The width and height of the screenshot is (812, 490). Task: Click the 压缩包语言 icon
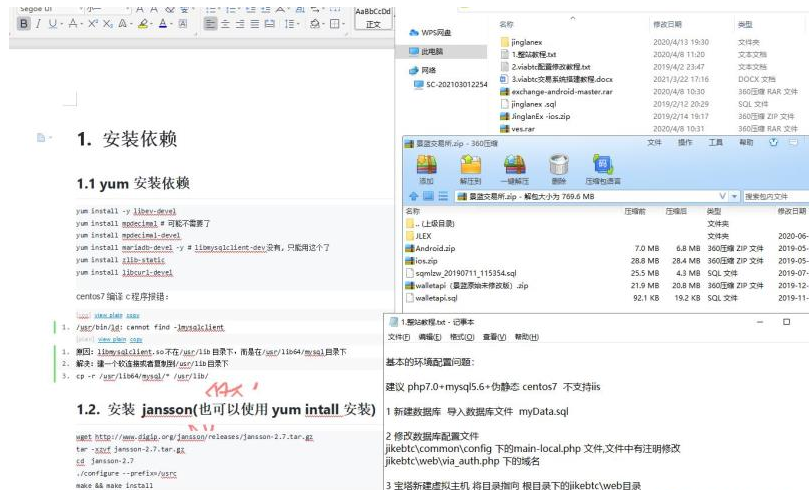602,167
